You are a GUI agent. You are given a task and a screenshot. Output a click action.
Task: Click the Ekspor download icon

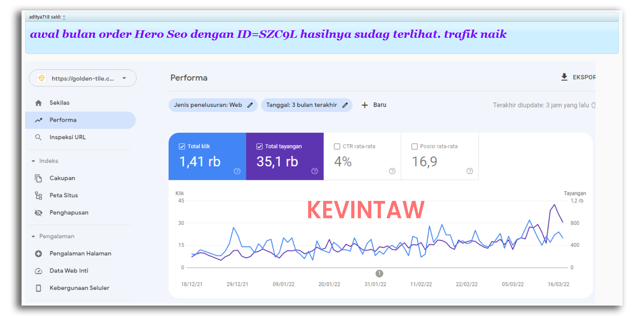pos(564,77)
